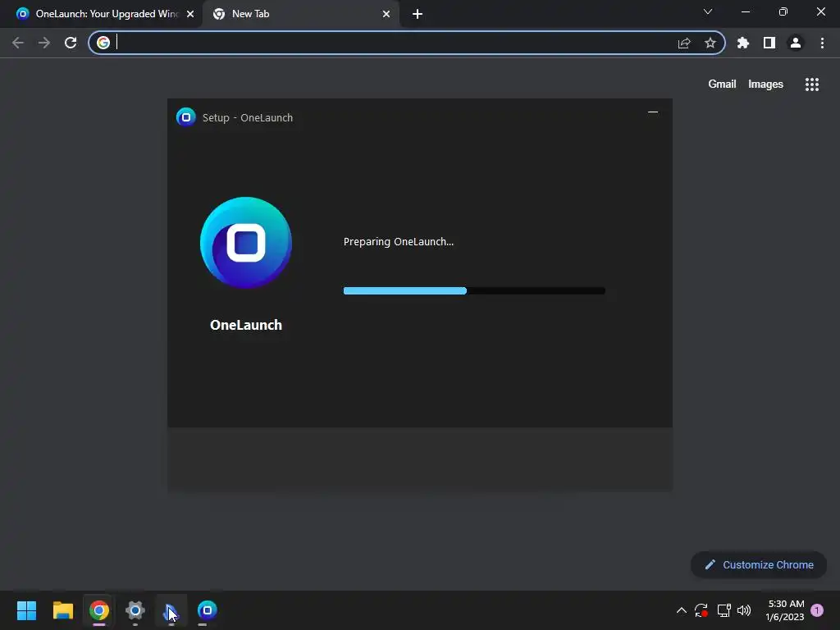Screen dimensions: 840x630
Task: Open the Extensions puzzle icon
Action: pos(743,43)
